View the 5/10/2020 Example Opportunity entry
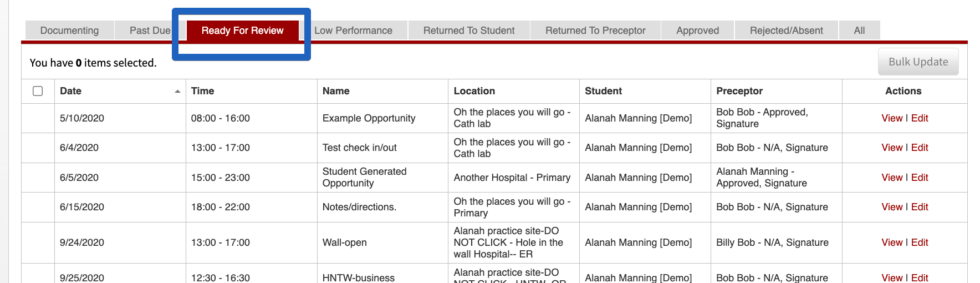The height and width of the screenshot is (283, 980). [x=892, y=118]
